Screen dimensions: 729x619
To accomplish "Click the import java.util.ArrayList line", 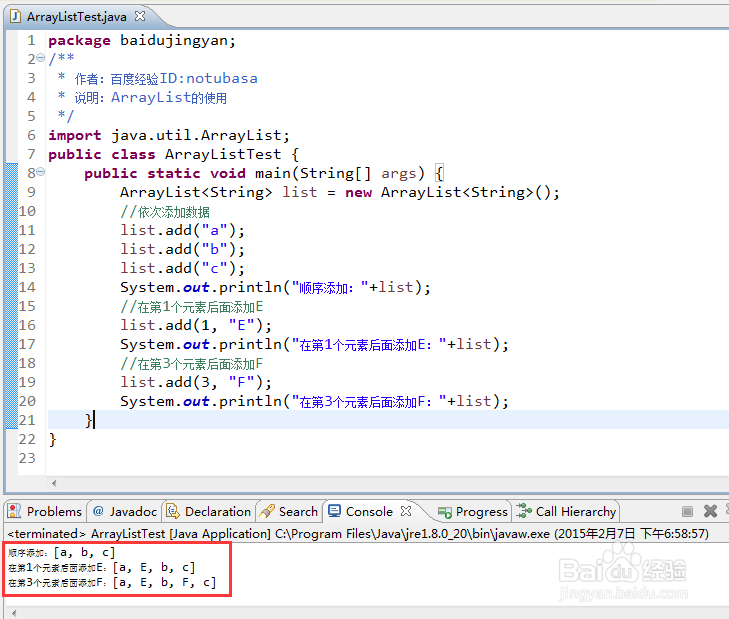I will 169,135.
